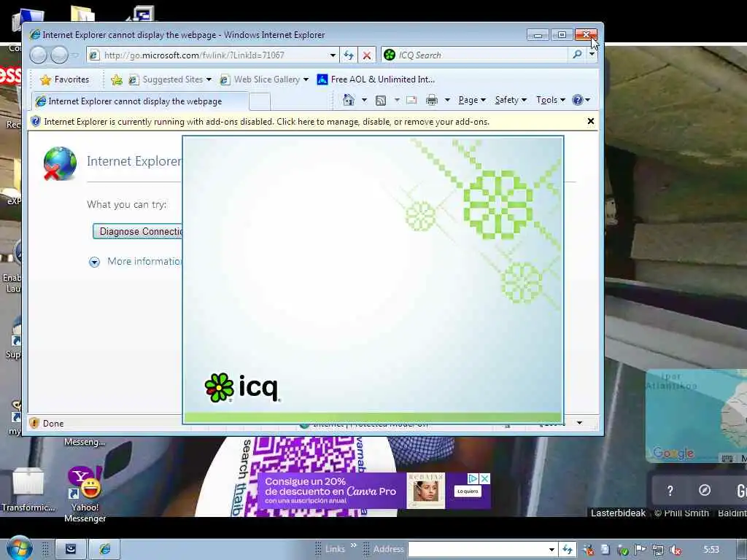Open Yahoo! Messenger desktop shortcut
Image resolution: width=747 pixels, height=560 pixels.
[85, 494]
